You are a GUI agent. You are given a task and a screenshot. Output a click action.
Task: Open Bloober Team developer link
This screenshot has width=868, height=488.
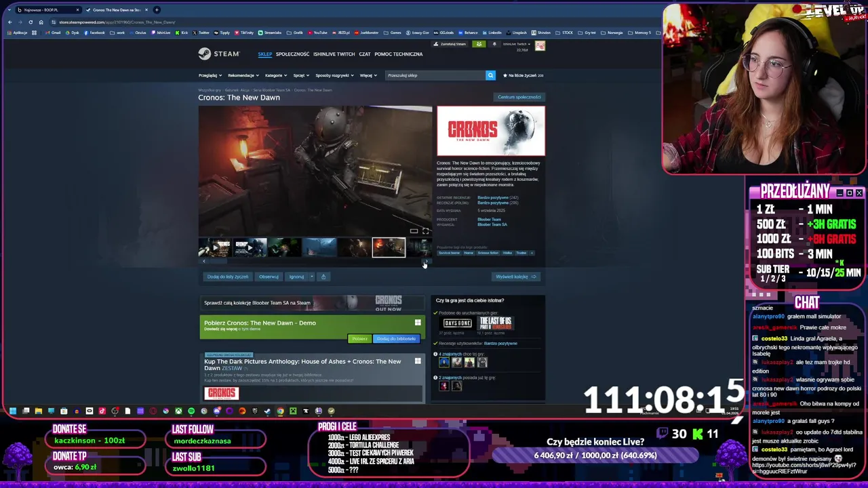(489, 220)
